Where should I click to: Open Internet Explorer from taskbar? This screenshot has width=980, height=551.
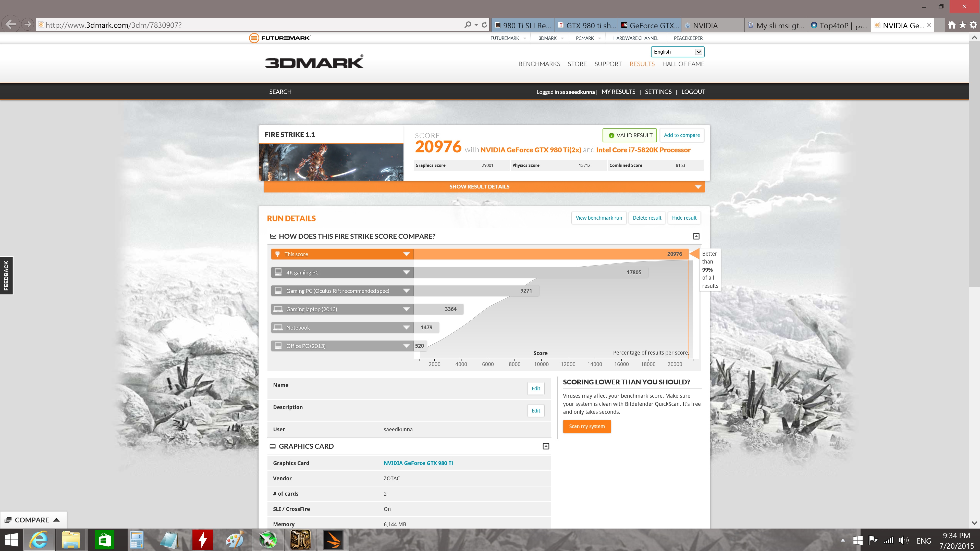click(39, 540)
